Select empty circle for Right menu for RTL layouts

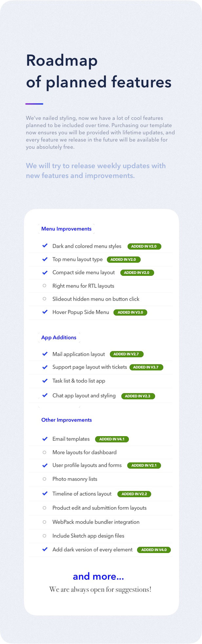coord(45,286)
